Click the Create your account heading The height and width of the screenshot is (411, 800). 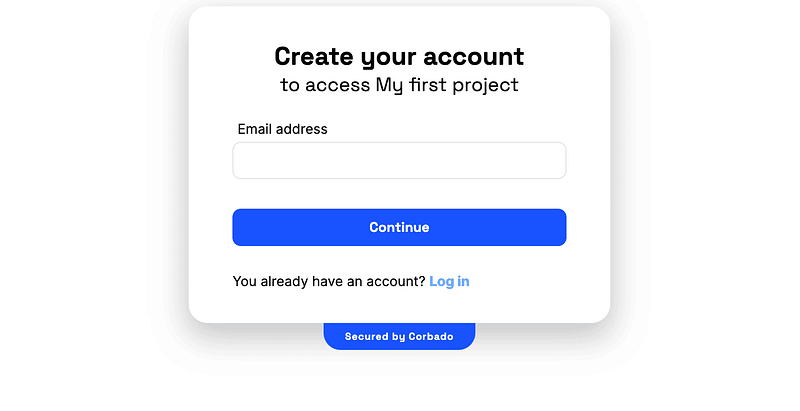[399, 56]
